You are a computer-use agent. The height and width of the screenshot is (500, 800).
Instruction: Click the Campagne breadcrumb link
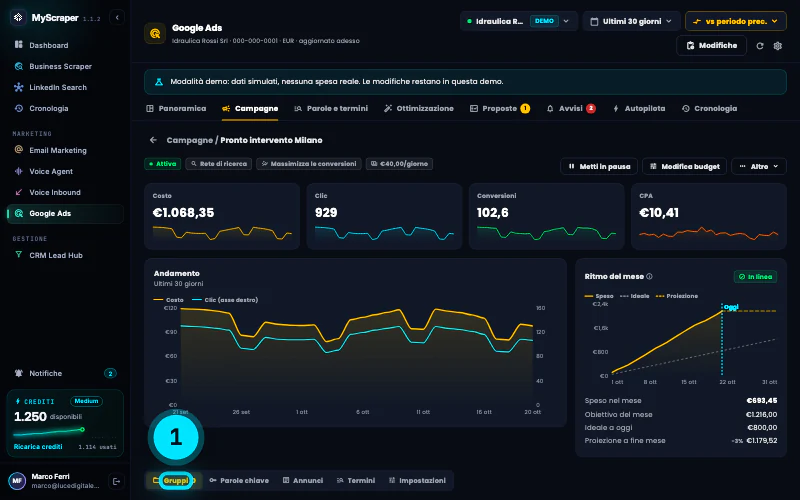[x=189, y=140]
